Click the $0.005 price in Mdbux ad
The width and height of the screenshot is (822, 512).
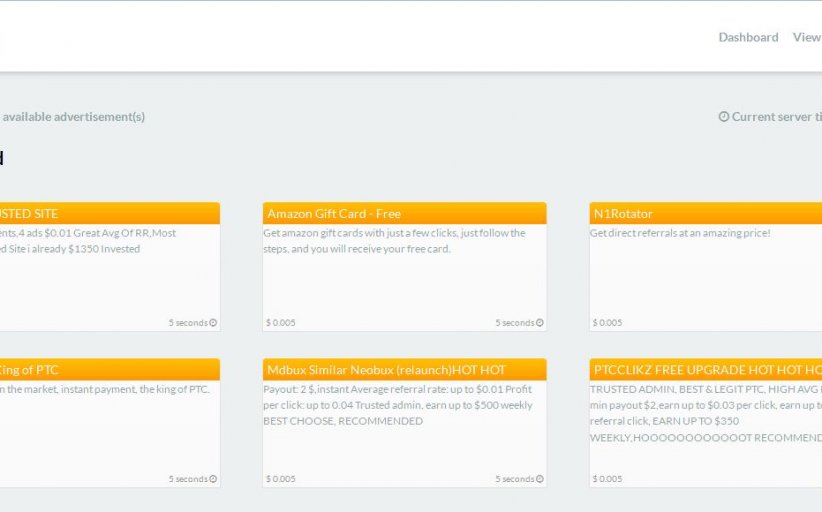(x=281, y=479)
